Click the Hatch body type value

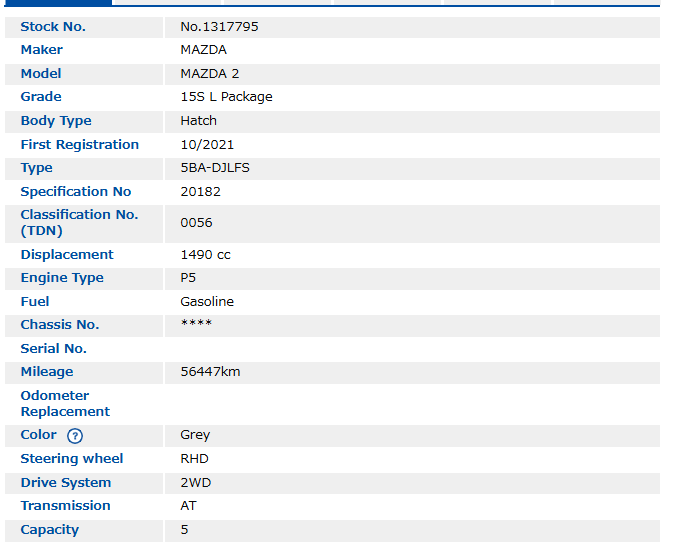[198, 121]
